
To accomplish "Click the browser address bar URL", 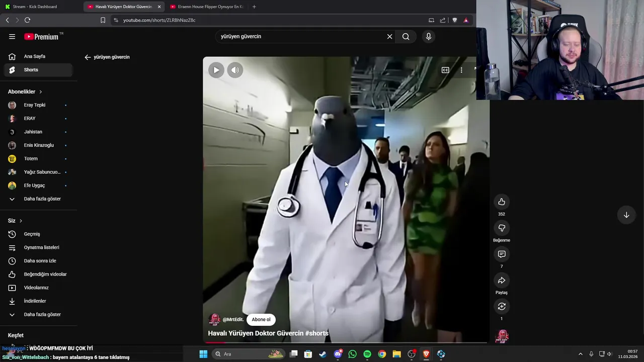I will coord(159,20).
